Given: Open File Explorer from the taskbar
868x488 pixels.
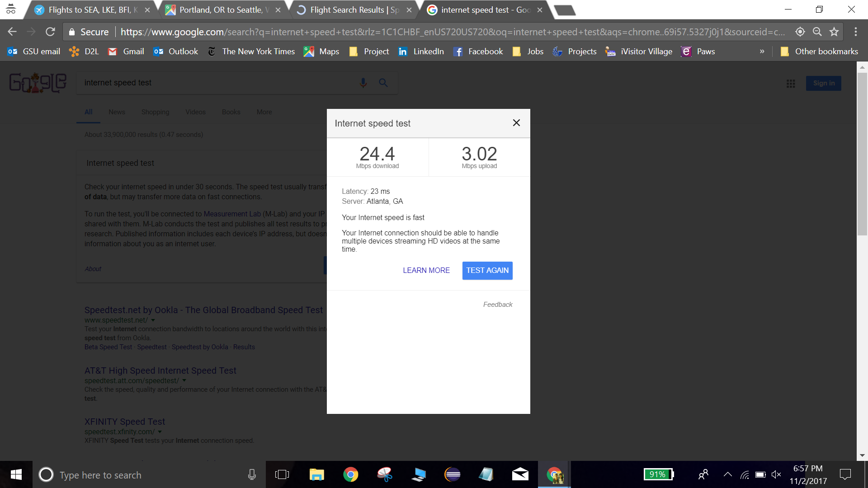Looking at the screenshot, I should [316, 474].
